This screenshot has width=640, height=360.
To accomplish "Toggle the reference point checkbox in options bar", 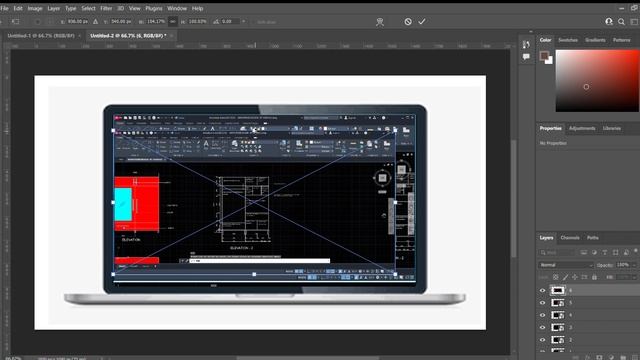I will [38, 22].
